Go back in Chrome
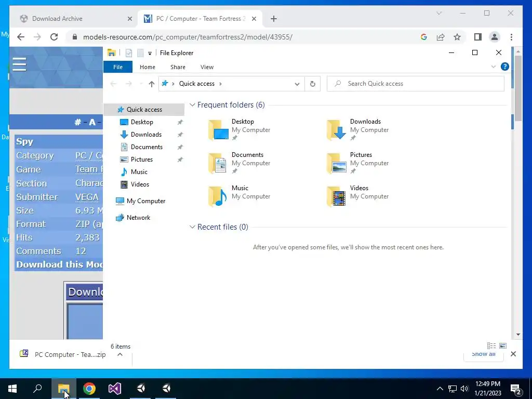The width and height of the screenshot is (532, 399). 21,37
